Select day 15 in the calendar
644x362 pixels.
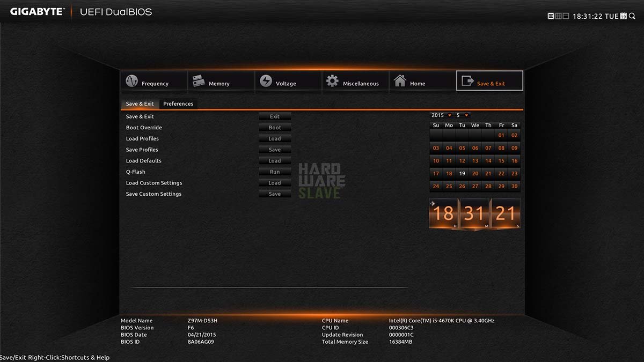(x=501, y=161)
